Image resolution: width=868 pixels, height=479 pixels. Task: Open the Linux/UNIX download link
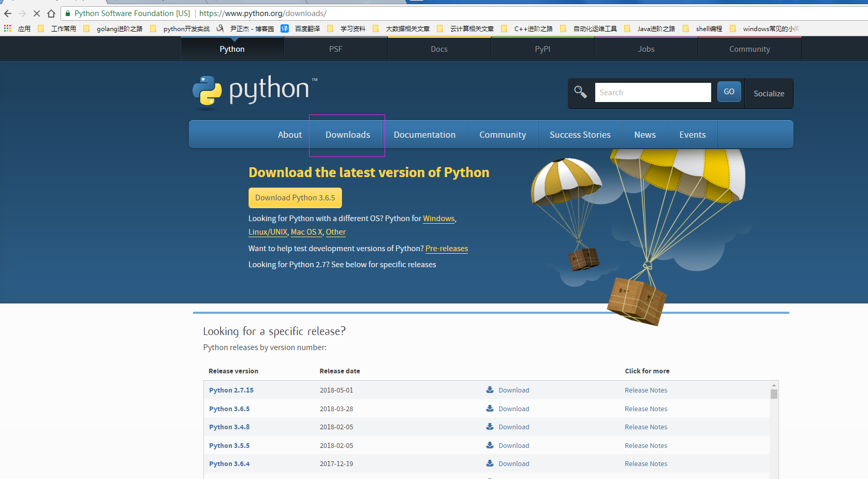click(268, 232)
